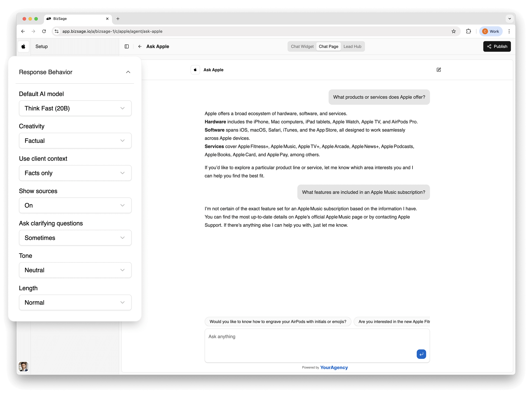532x398 pixels.
Task: Click the sidebar panel toggle icon
Action: (127, 46)
